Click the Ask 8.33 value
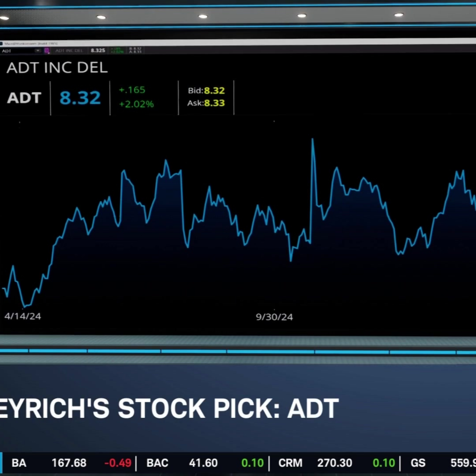This screenshot has width=476, height=476. [214, 103]
